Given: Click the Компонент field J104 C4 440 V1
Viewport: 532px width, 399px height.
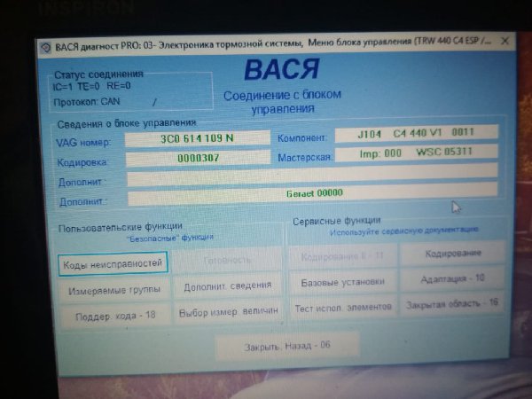Looking at the screenshot, I should click(417, 133).
